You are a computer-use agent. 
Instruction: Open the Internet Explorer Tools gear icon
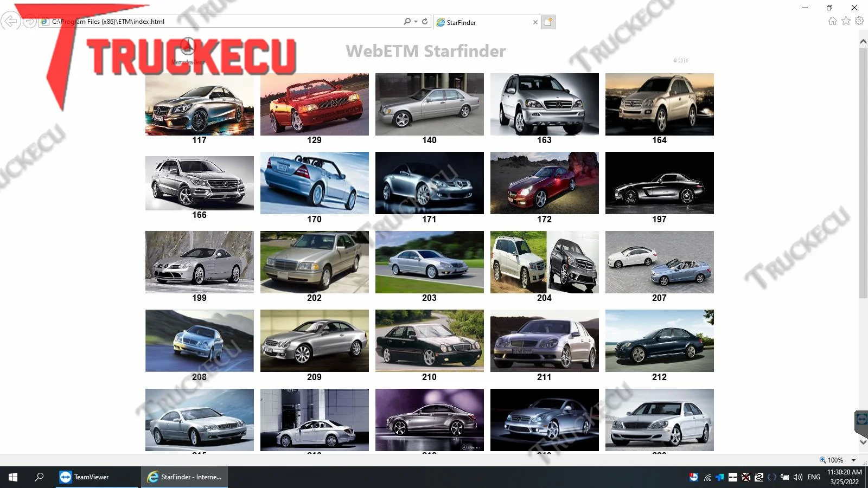coord(859,21)
